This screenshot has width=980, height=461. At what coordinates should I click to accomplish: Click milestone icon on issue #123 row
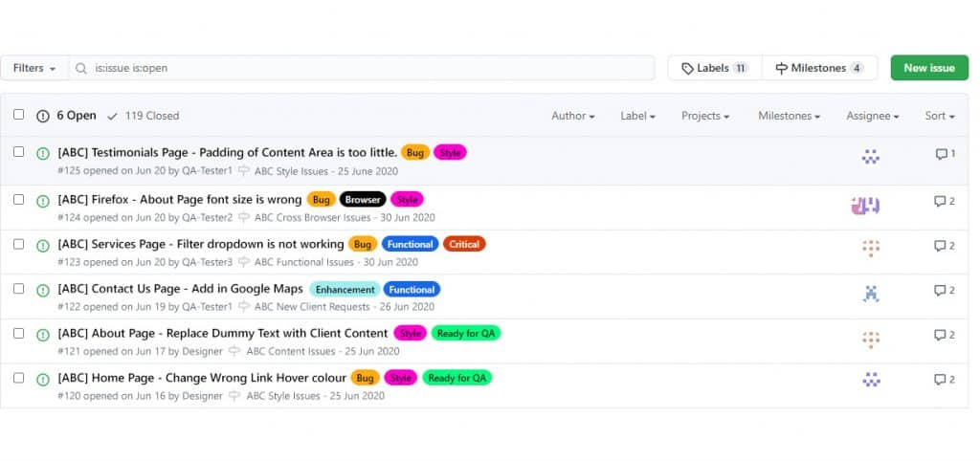(x=244, y=262)
